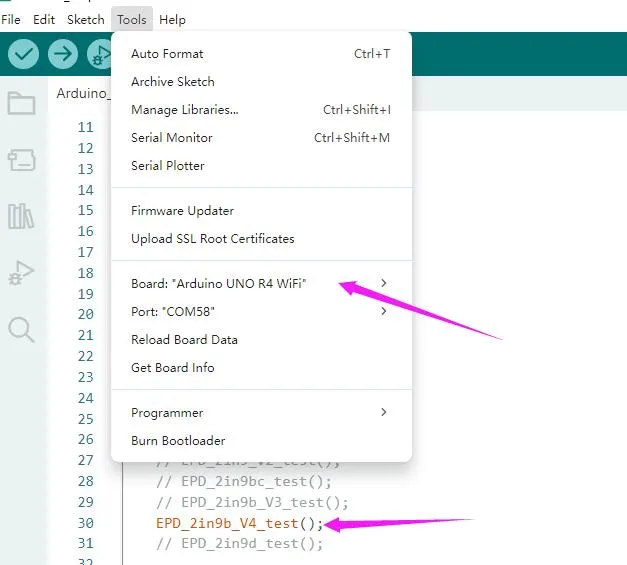Viewport: 627px width, 565px height.
Task: Click the Upload arrow button
Action: [x=63, y=54]
